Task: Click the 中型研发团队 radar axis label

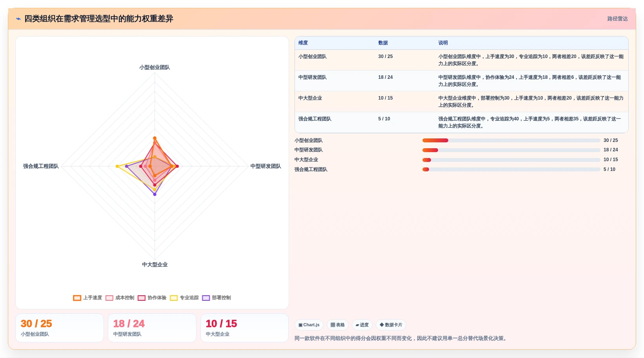Action: (266, 166)
